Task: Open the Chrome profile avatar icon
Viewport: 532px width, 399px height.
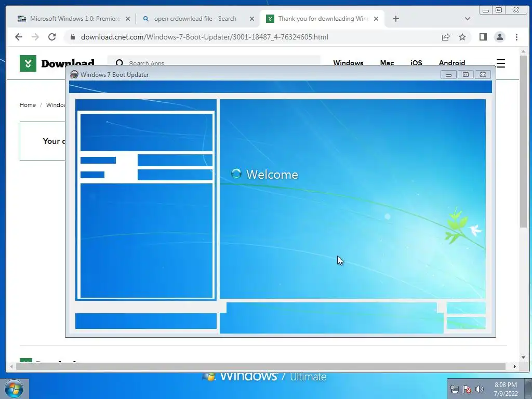Action: (499, 37)
